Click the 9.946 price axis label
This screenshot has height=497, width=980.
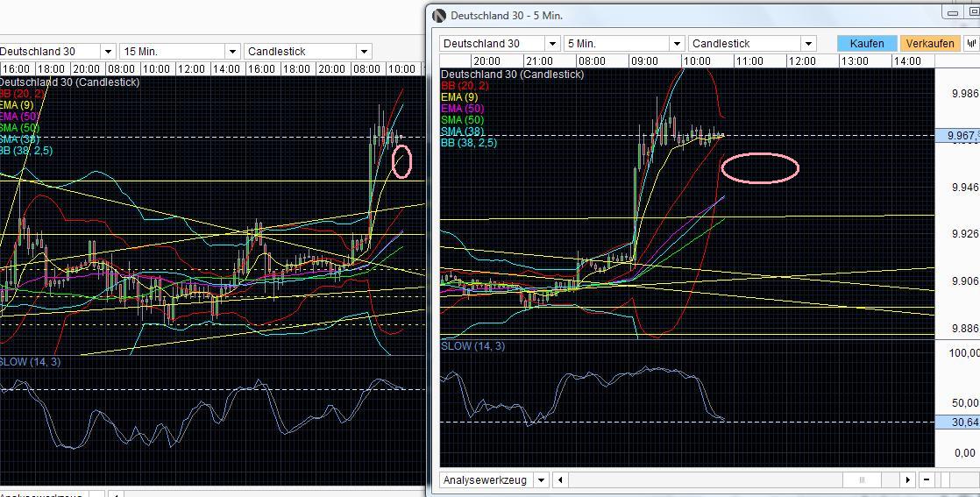964,187
